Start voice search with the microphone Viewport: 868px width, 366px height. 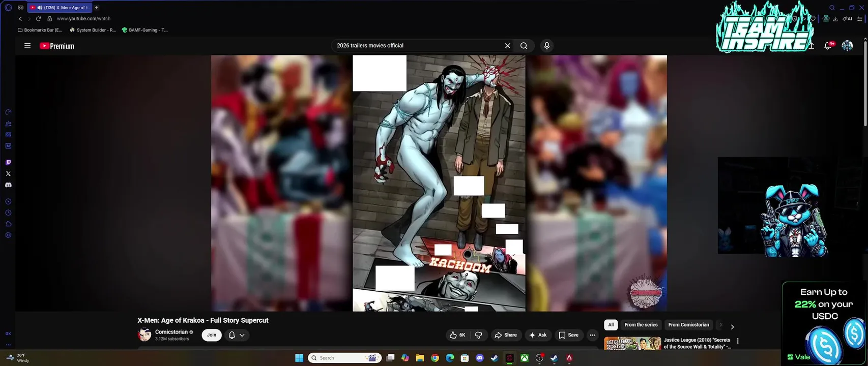(546, 46)
